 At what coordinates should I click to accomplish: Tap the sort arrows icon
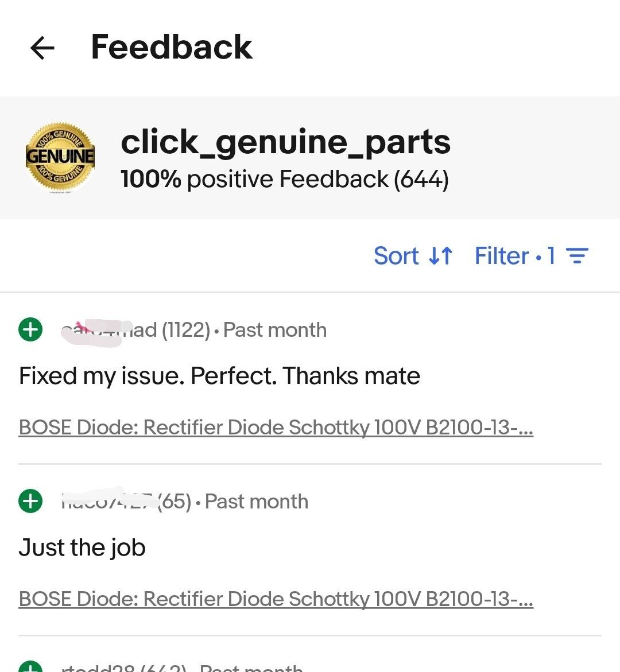440,256
